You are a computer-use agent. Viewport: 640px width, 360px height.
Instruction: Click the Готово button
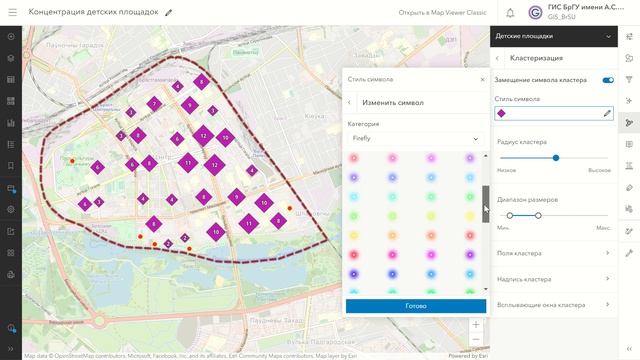tap(416, 306)
